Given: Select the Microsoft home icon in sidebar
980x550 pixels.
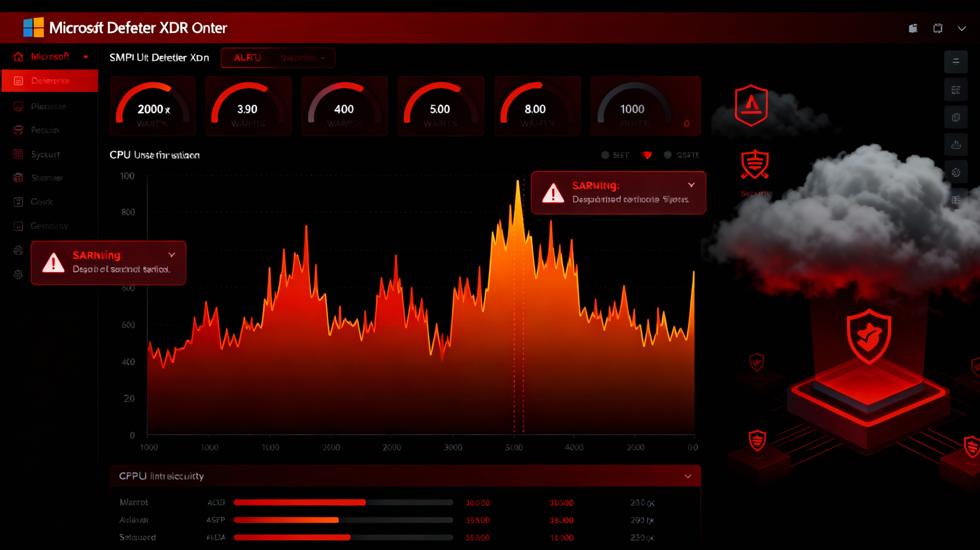Looking at the screenshot, I should pyautogui.click(x=18, y=56).
